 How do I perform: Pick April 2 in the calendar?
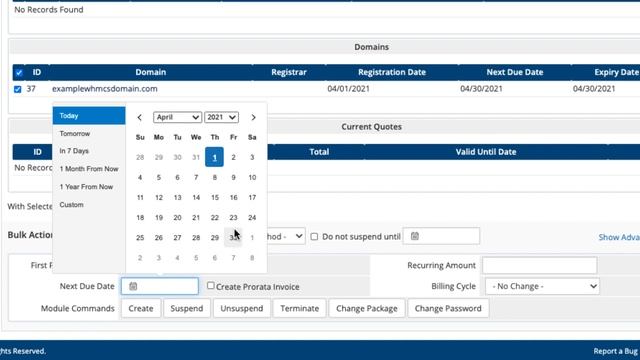point(233,157)
